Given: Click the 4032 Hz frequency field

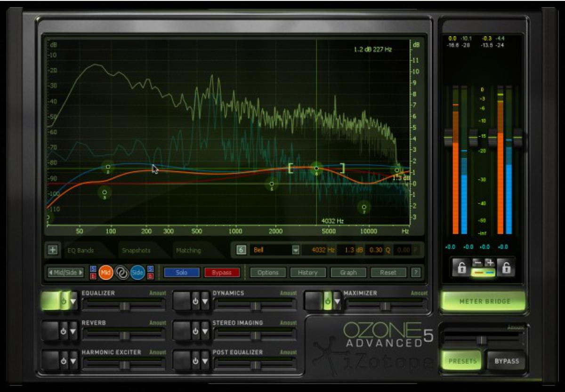Looking at the screenshot, I should coord(320,250).
